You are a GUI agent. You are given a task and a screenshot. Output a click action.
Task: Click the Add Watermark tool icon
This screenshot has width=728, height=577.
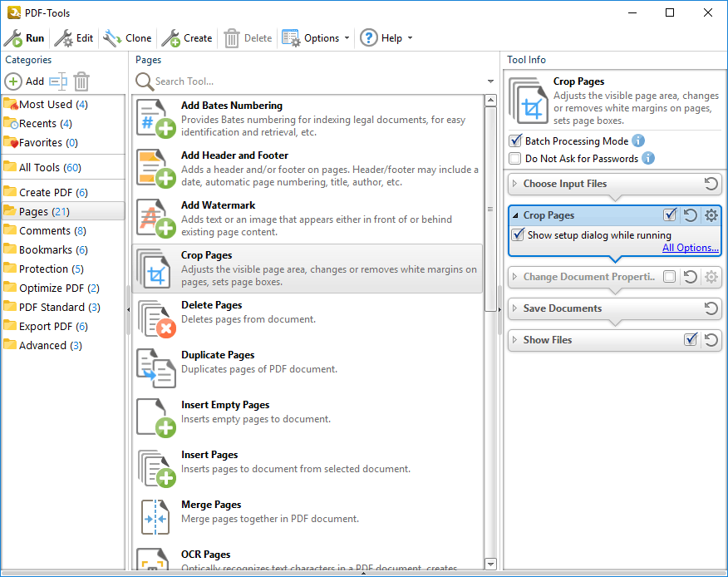click(x=155, y=219)
